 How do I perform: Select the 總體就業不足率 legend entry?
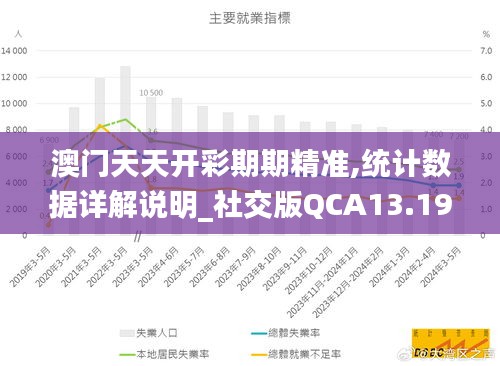point(295,354)
